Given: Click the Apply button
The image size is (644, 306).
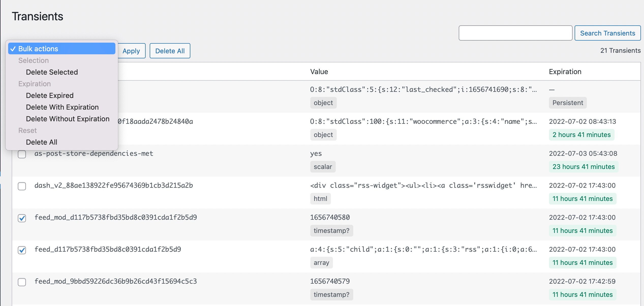Looking at the screenshot, I should pyautogui.click(x=132, y=50).
